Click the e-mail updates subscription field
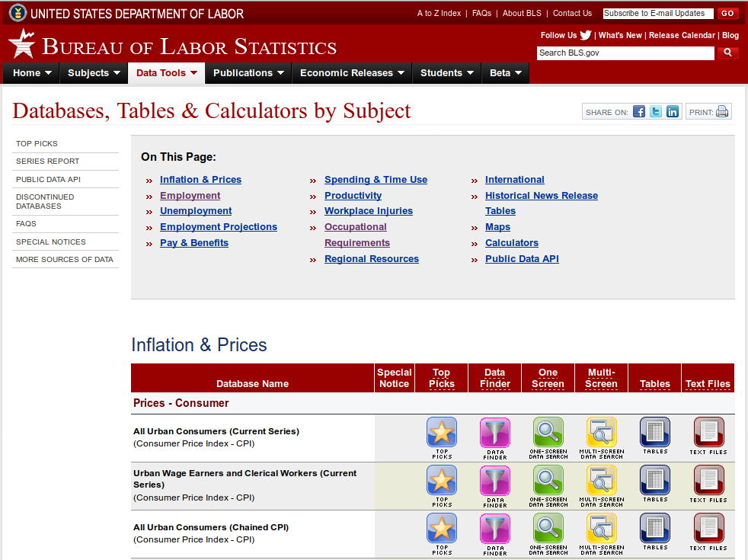This screenshot has width=748, height=560. [657, 13]
